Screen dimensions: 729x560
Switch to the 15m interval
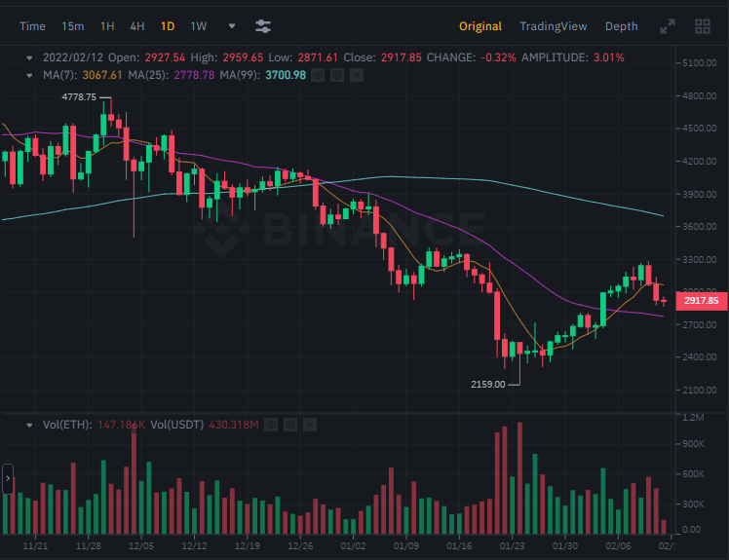pos(73,26)
